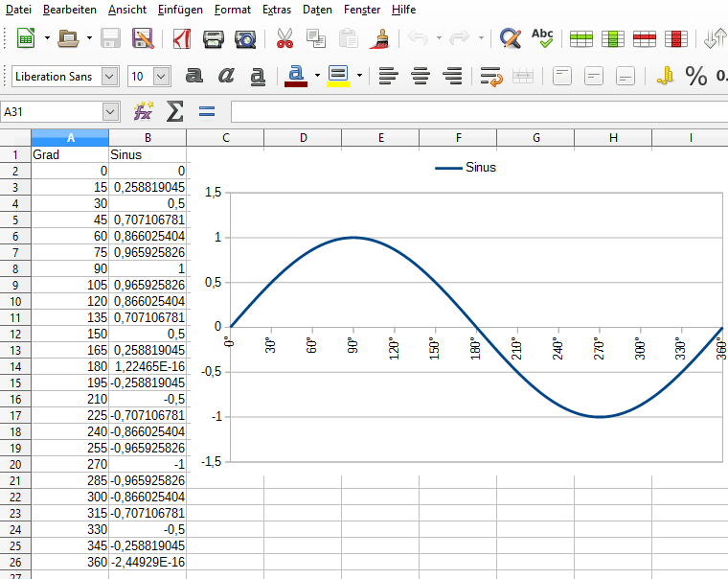Format as Percent icon
The height and width of the screenshot is (579, 728).
(696, 76)
